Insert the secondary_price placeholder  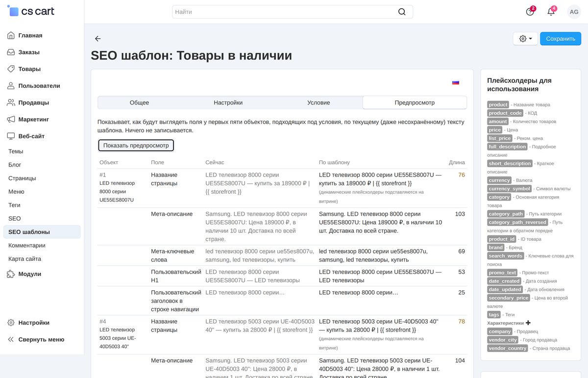pyautogui.click(x=509, y=298)
